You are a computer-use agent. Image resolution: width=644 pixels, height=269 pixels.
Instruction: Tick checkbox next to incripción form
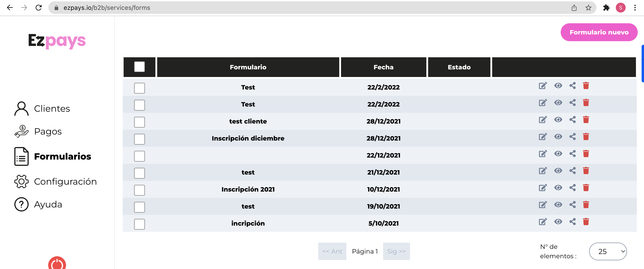point(139,224)
